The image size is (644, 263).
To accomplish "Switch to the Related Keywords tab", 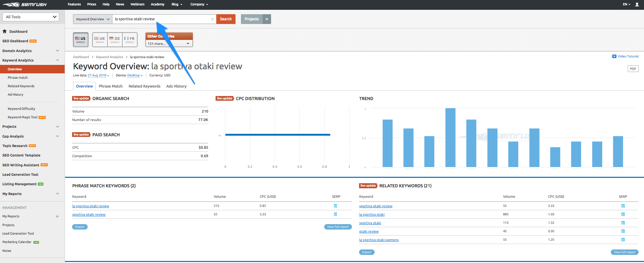I will point(145,86).
